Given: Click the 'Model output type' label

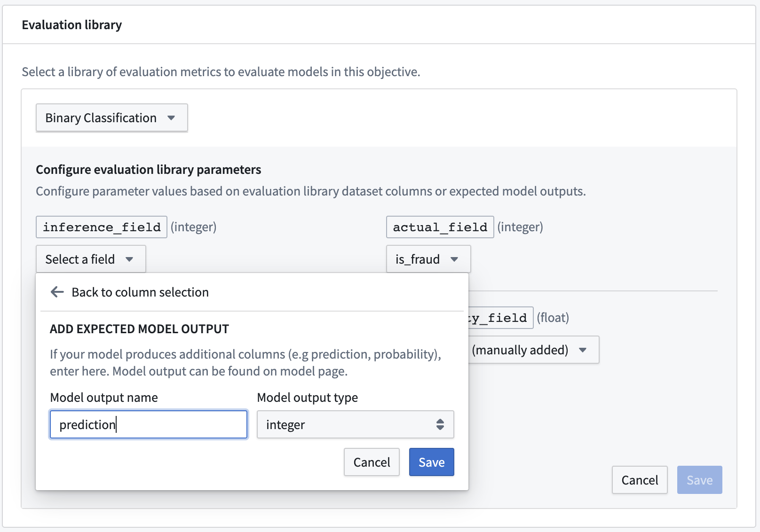Looking at the screenshot, I should 308,398.
